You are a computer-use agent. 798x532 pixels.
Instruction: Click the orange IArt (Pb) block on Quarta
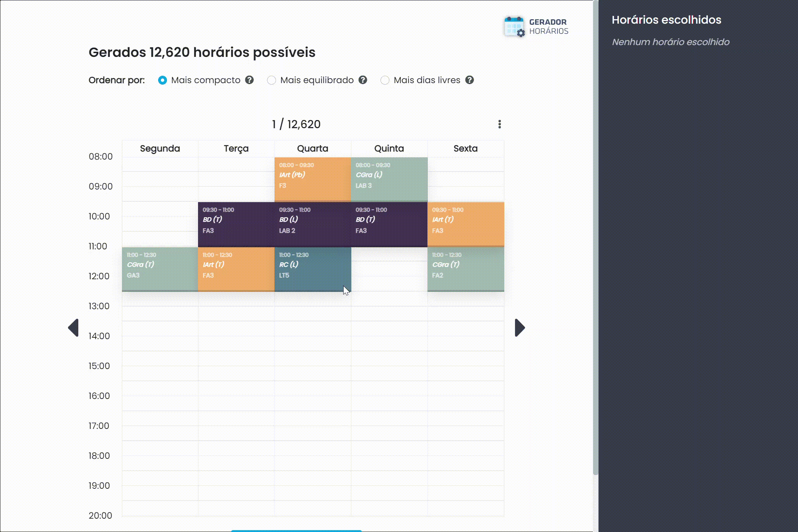coord(313,179)
